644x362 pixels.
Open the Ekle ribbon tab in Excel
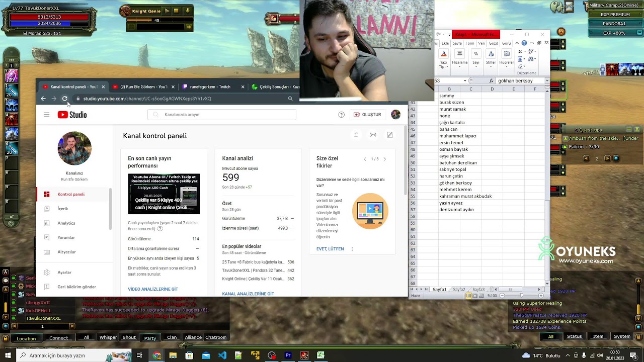click(445, 43)
